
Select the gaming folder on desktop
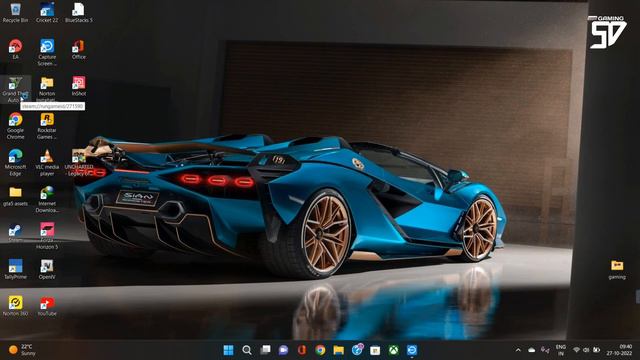pyautogui.click(x=617, y=269)
